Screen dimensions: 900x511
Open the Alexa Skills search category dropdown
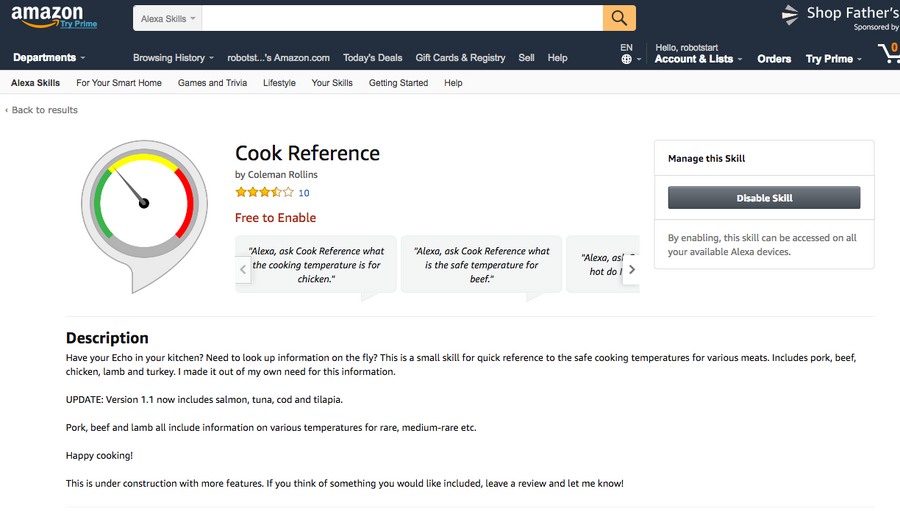click(168, 18)
